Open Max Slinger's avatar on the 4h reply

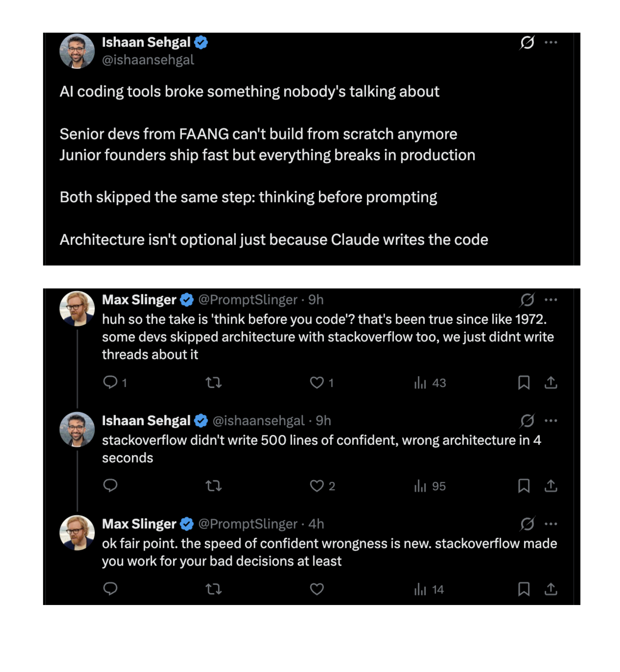coord(77,533)
